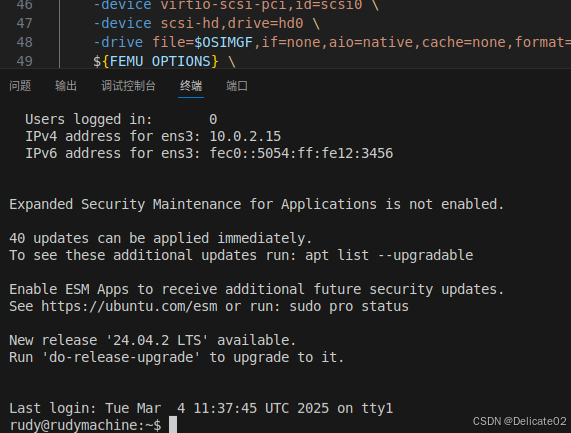Click '40 updates can be applied immediately' line

coord(161,238)
